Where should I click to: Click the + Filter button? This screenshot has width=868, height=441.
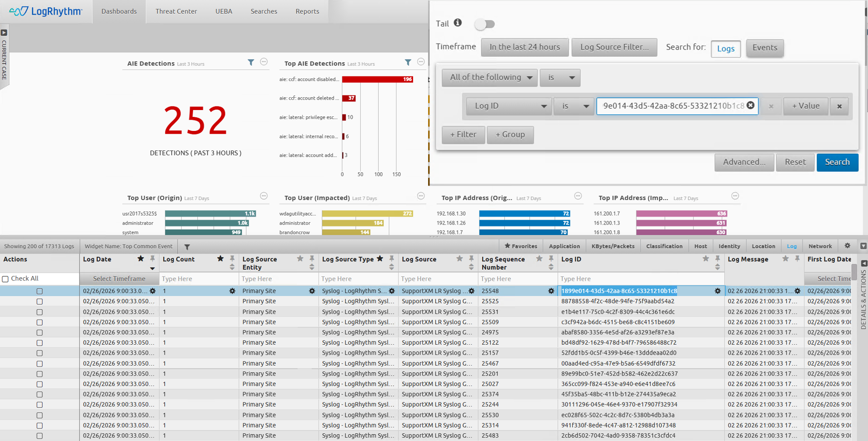pyautogui.click(x=463, y=135)
